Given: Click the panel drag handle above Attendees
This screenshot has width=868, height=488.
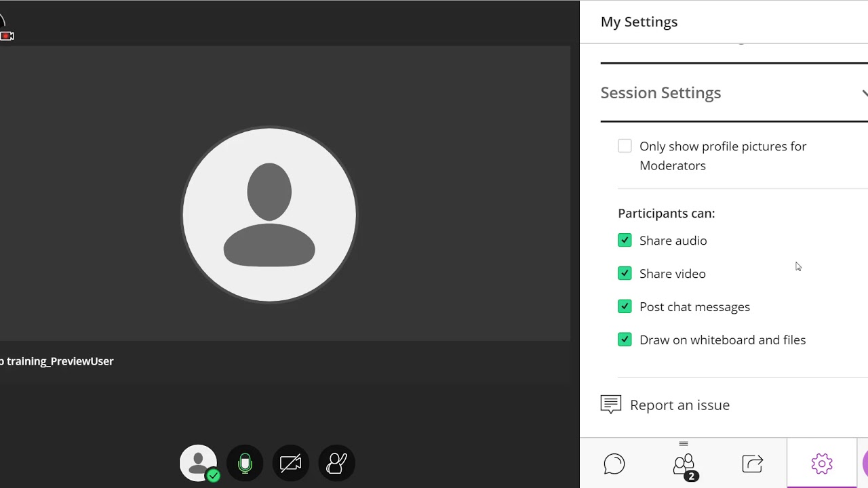Looking at the screenshot, I should 684,444.
